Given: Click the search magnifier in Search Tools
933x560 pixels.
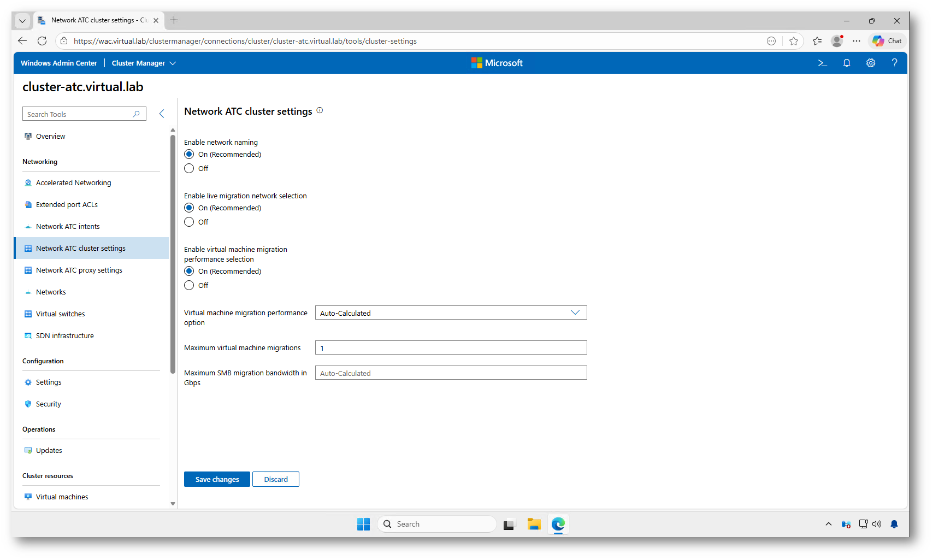Looking at the screenshot, I should [x=137, y=114].
